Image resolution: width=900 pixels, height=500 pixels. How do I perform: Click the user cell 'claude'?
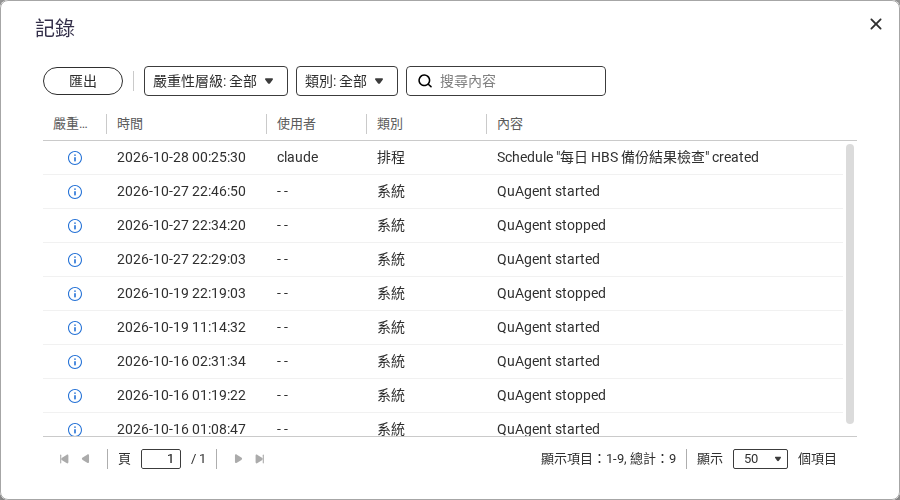(297, 157)
